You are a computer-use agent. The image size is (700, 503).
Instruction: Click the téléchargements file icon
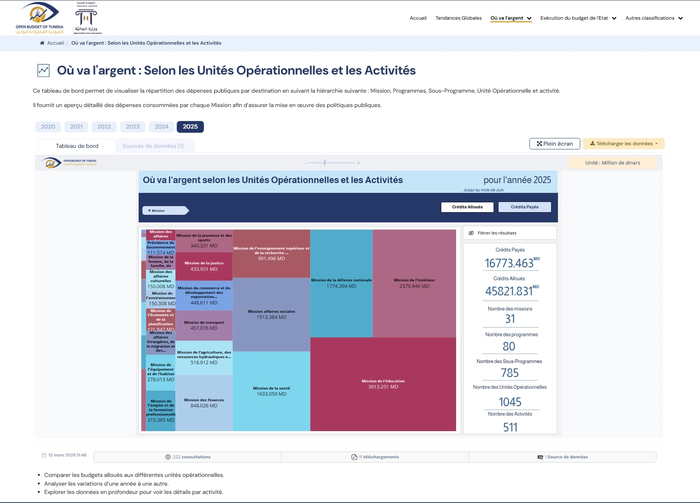354,457
